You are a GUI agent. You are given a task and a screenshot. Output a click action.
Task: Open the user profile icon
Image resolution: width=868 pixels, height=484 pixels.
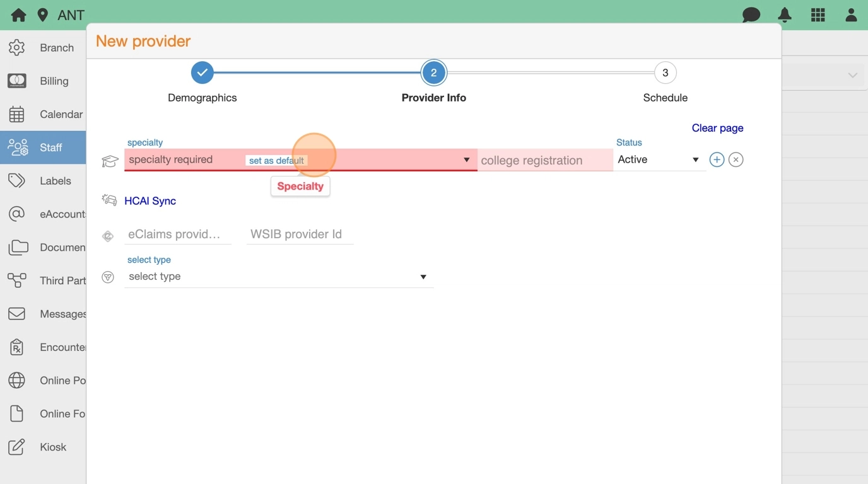point(851,15)
